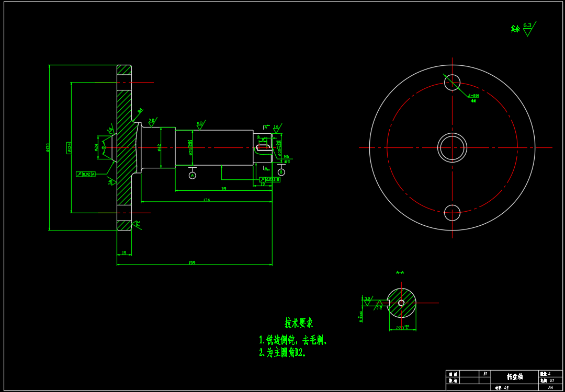Click the top bolt hole in circular view
This screenshot has width=565, height=392.
tap(452, 83)
